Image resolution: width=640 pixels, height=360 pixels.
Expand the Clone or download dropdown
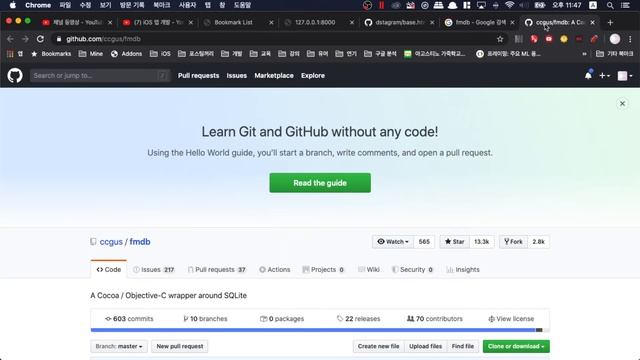tap(516, 346)
